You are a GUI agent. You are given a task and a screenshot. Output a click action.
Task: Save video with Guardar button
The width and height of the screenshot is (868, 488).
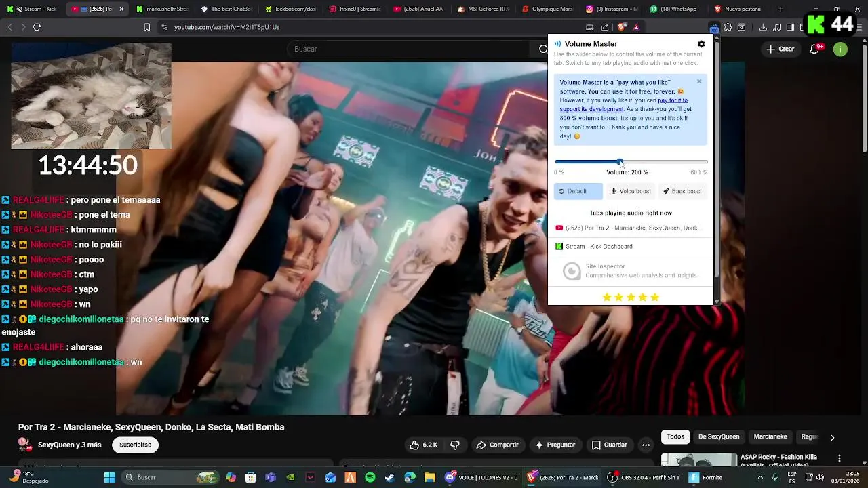609,445
